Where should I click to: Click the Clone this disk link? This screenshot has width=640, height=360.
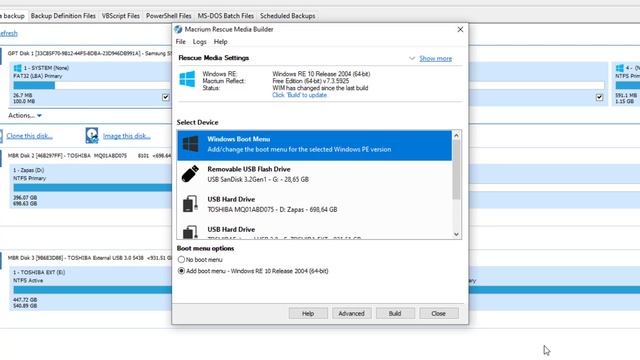click(x=29, y=136)
